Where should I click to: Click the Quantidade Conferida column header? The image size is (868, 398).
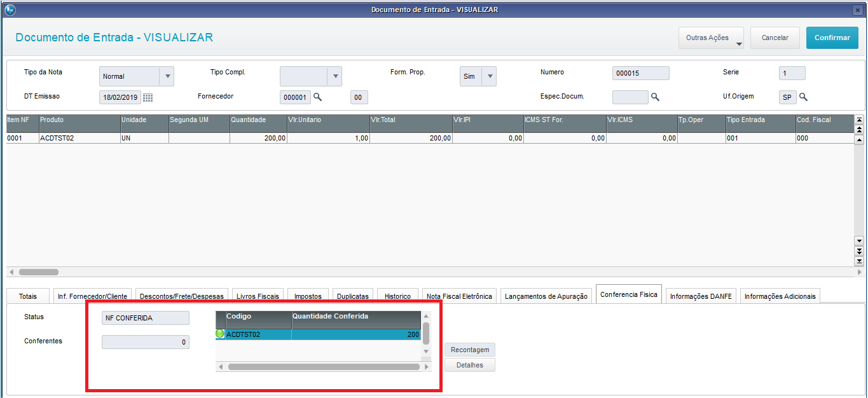click(356, 320)
